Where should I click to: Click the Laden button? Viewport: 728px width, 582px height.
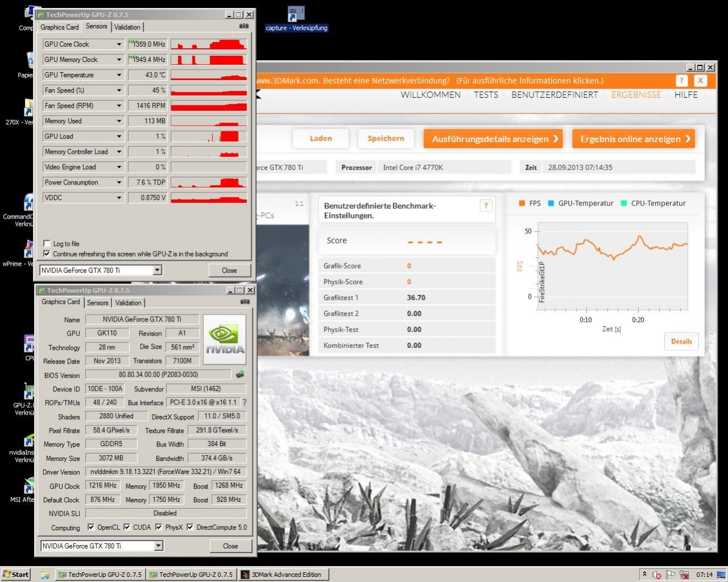pyautogui.click(x=320, y=138)
